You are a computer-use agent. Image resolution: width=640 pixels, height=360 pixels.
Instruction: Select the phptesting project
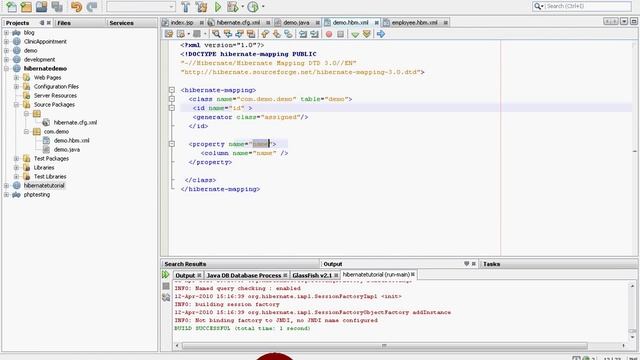click(x=37, y=195)
